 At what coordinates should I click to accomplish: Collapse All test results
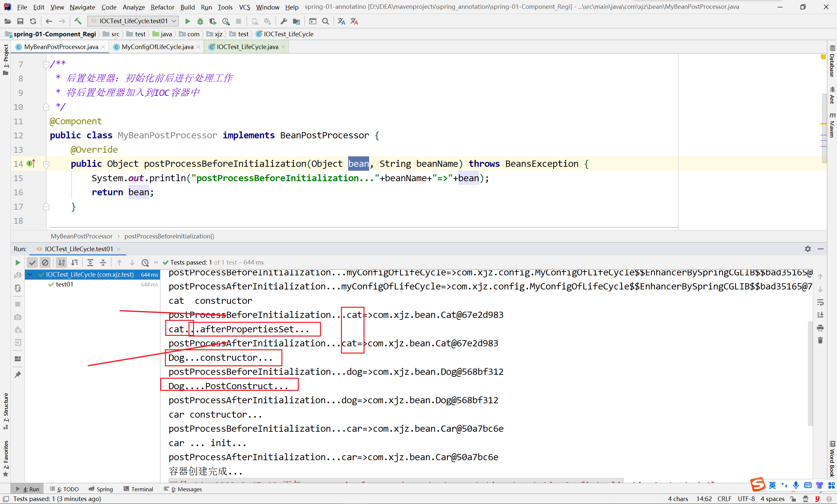[x=103, y=263]
